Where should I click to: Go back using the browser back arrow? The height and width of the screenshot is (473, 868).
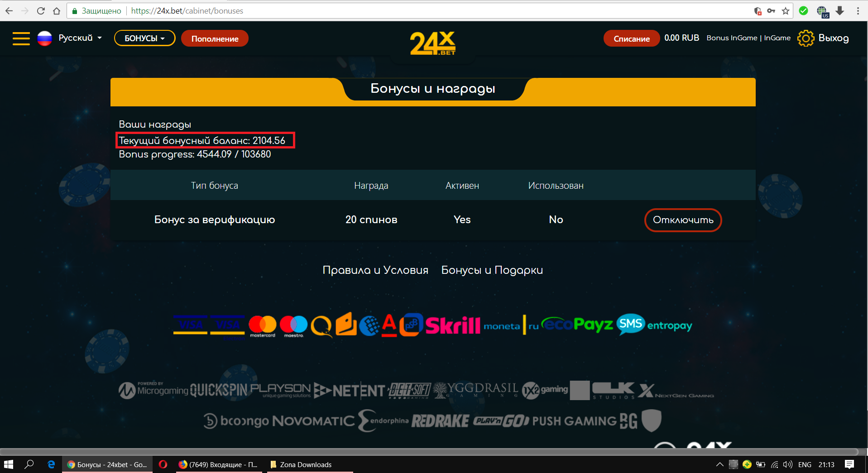point(9,11)
